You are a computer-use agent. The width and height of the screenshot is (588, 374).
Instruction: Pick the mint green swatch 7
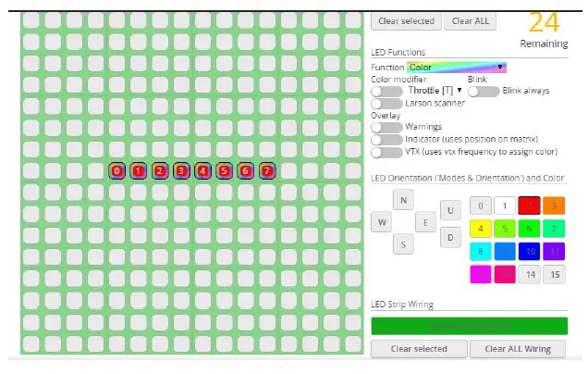pos(554,229)
